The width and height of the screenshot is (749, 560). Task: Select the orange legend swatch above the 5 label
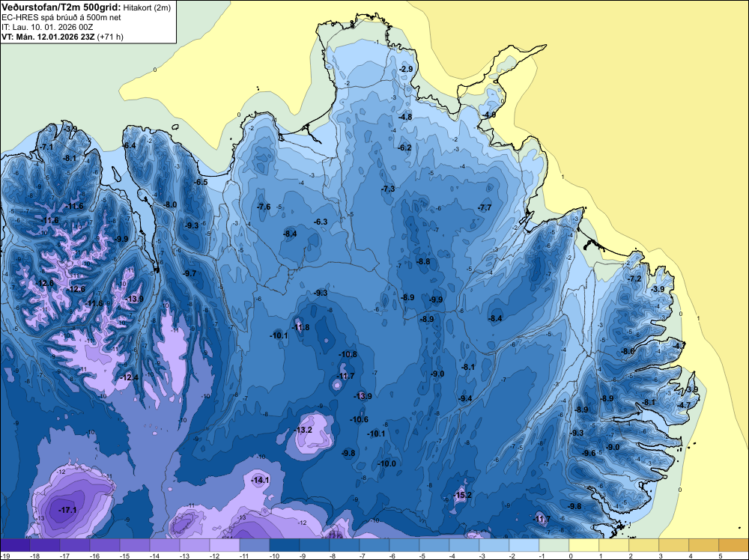point(734,545)
